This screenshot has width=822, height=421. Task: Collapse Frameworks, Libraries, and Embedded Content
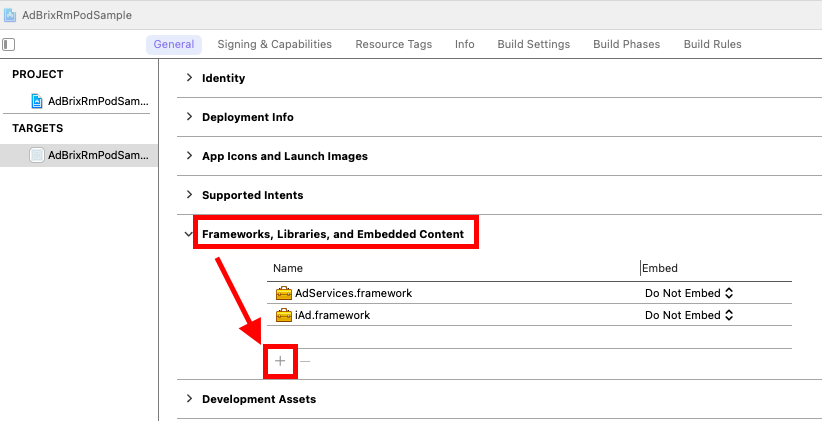189,234
